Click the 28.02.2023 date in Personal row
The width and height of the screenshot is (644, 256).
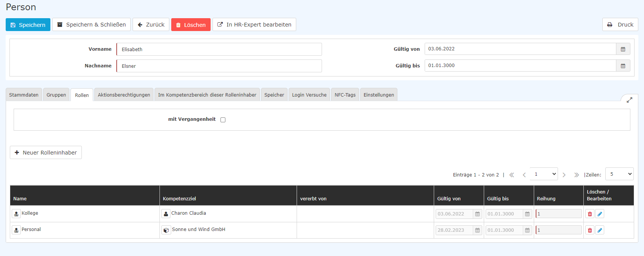(x=454, y=230)
